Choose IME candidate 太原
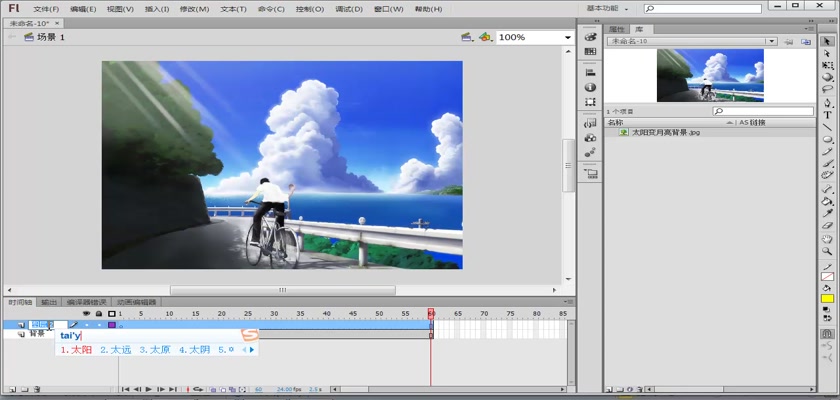840x400 pixels. 155,350
